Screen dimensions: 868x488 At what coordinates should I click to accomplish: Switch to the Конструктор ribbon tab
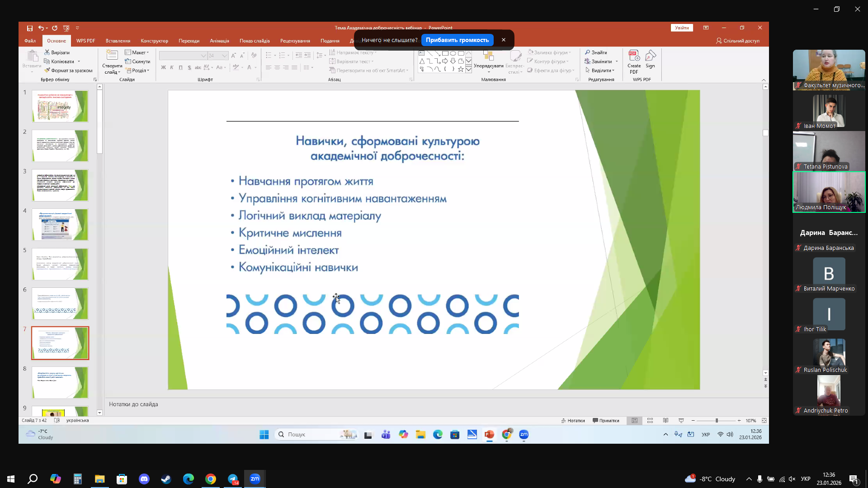(154, 41)
